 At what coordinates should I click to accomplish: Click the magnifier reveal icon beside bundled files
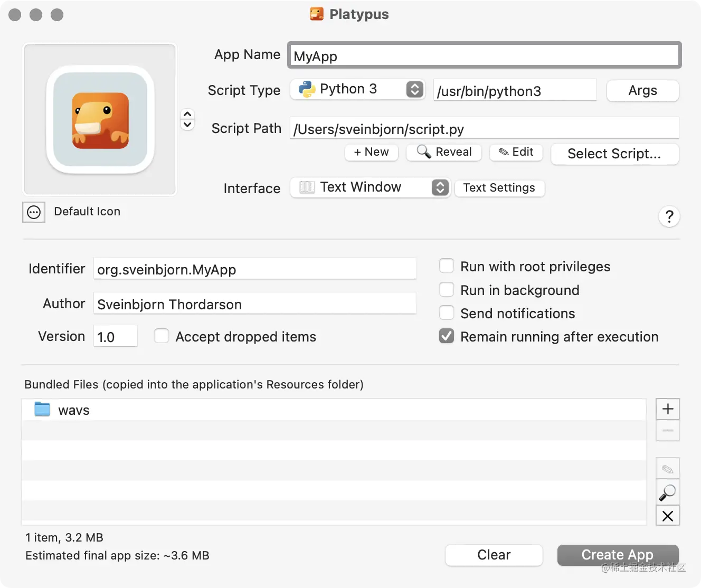tap(668, 492)
